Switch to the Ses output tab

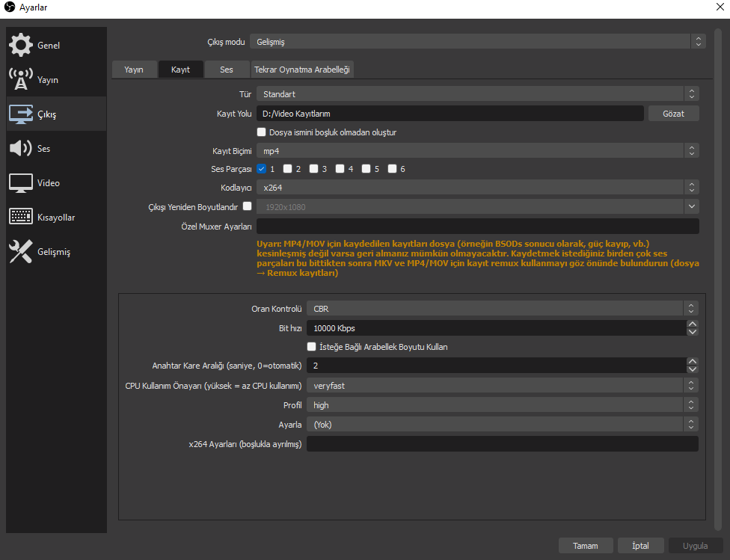[x=227, y=70]
